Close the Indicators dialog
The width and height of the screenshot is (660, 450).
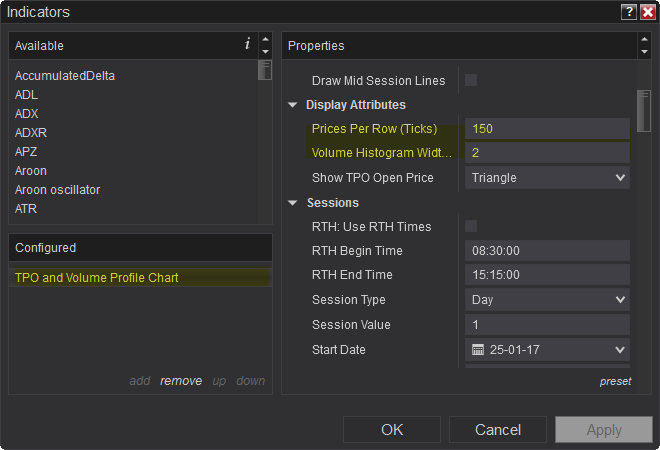(x=647, y=12)
